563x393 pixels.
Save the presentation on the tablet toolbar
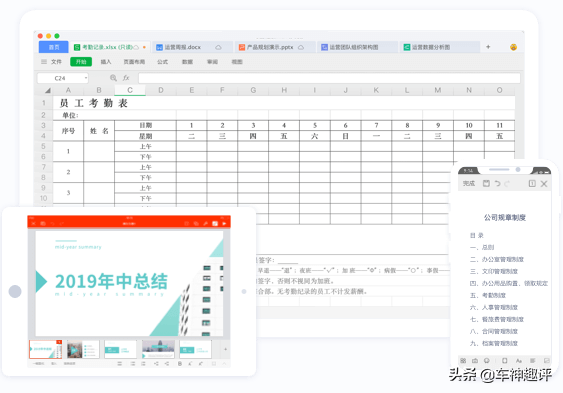(43, 224)
